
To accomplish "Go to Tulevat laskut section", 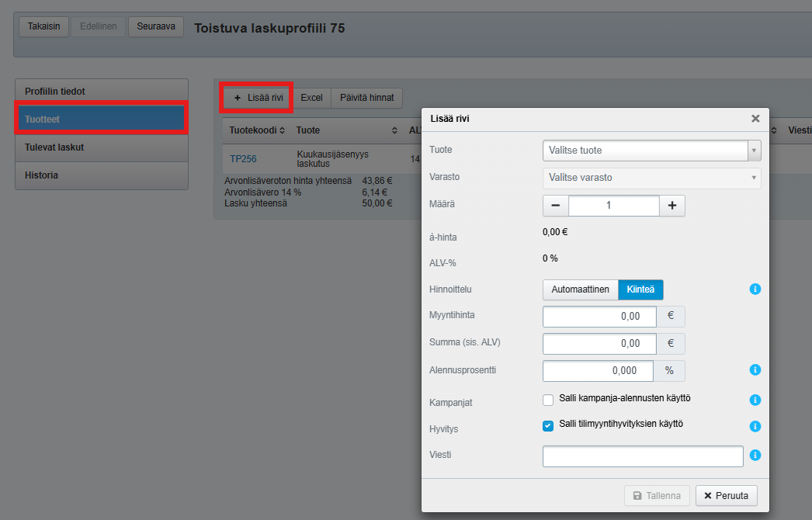I will pyautogui.click(x=102, y=147).
